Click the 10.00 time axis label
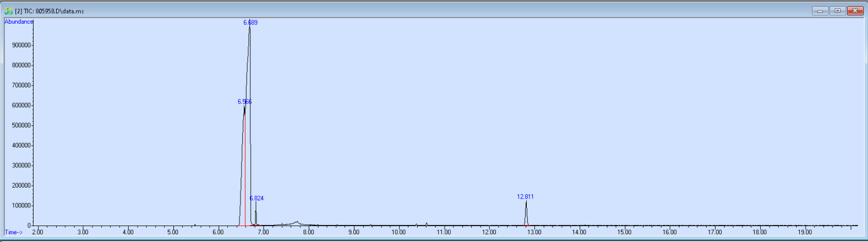 [398, 232]
